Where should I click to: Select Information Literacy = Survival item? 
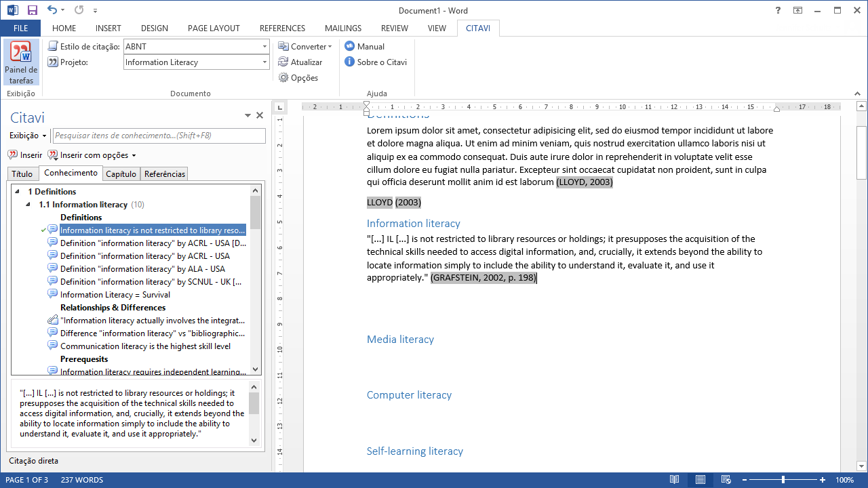point(115,295)
